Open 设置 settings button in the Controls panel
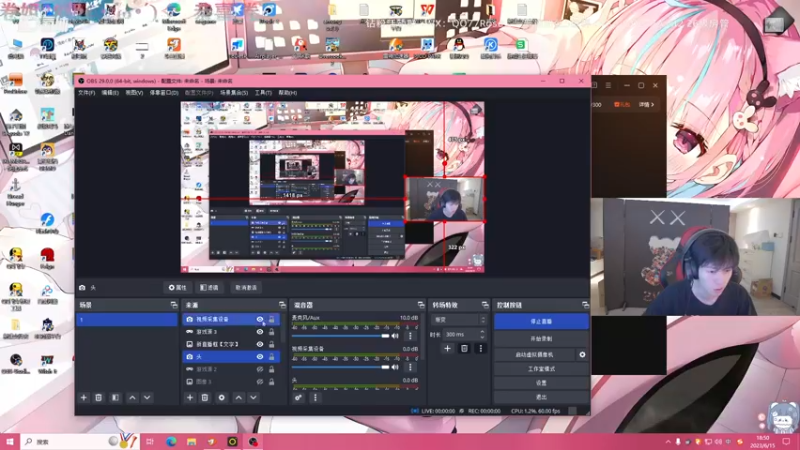Viewport: 800px width, 450px height. [x=541, y=383]
